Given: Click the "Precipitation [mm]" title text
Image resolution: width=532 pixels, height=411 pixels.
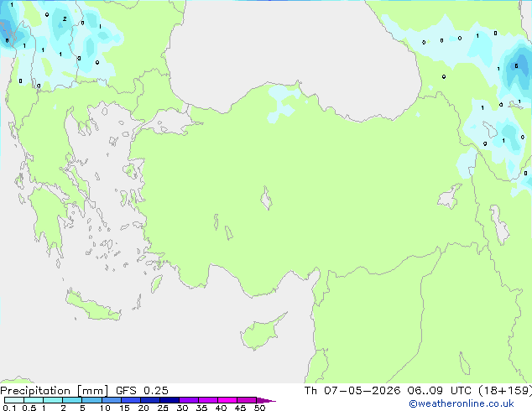Looking at the screenshot, I should pyautogui.click(x=54, y=391).
